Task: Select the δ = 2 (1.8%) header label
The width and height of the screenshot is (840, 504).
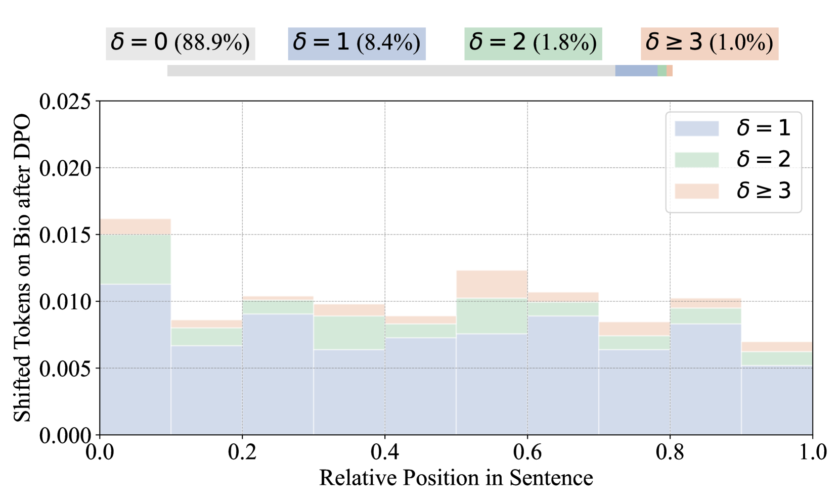Action: (x=533, y=43)
